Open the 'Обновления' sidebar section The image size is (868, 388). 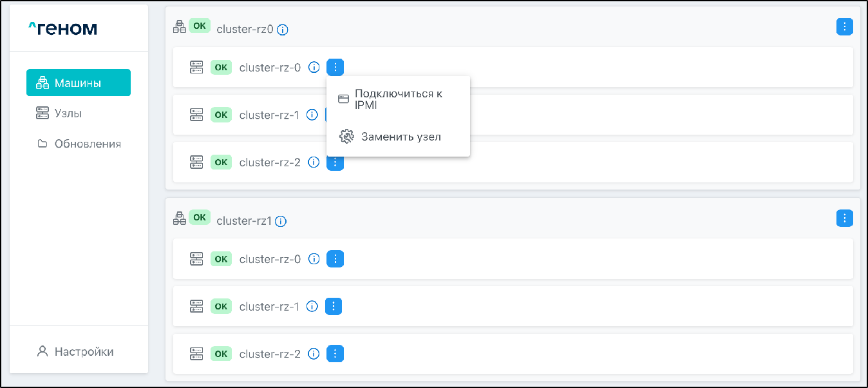pos(87,144)
